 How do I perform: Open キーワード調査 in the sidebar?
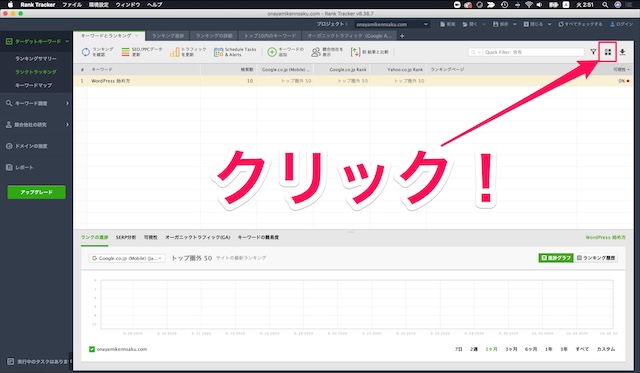pyautogui.click(x=31, y=103)
